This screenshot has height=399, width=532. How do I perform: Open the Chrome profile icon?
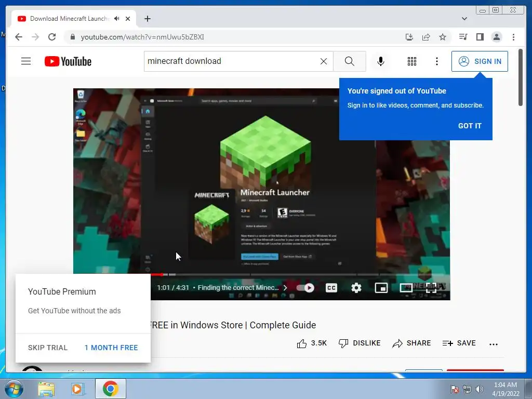[496, 37]
